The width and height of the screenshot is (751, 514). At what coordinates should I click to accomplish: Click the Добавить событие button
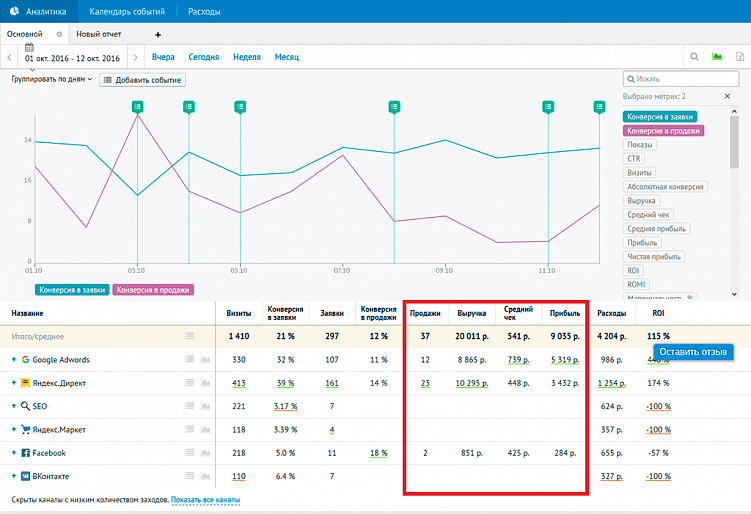(142, 79)
